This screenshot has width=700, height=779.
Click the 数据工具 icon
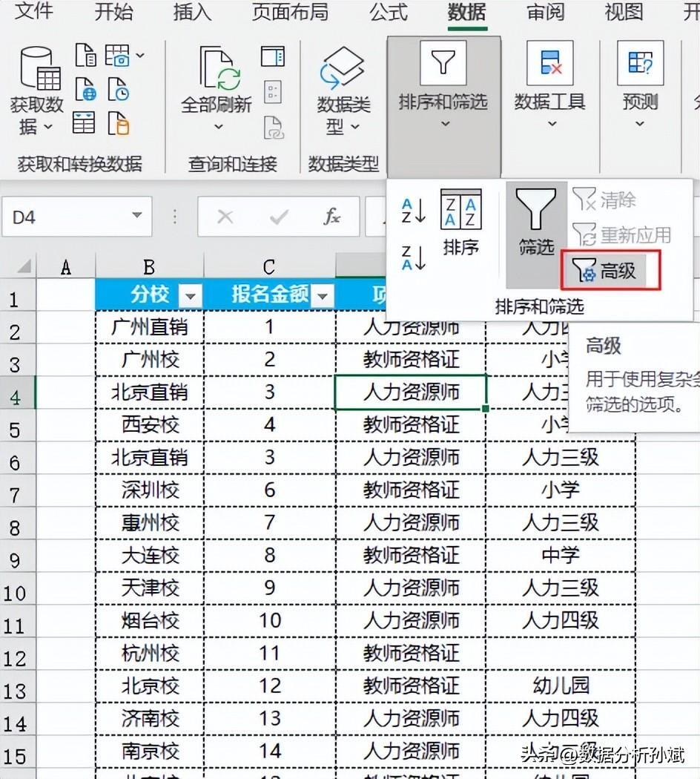[x=549, y=65]
